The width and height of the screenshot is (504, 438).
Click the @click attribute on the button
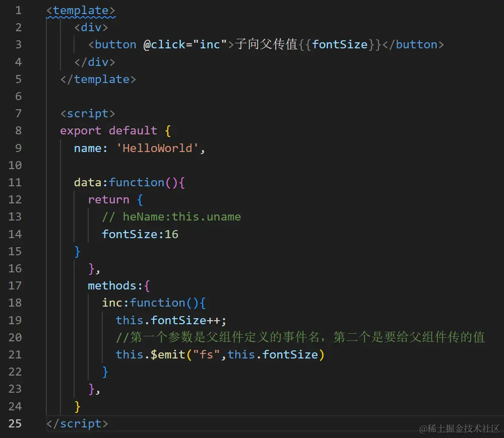[x=164, y=45]
